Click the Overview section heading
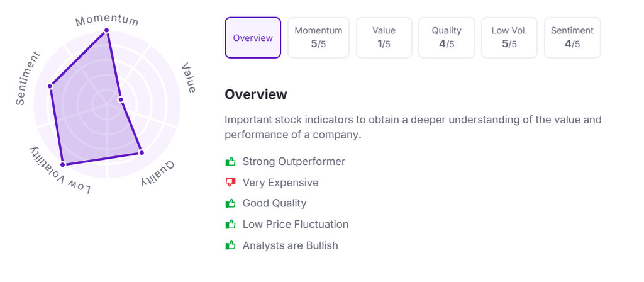The height and width of the screenshot is (282, 644). (256, 94)
